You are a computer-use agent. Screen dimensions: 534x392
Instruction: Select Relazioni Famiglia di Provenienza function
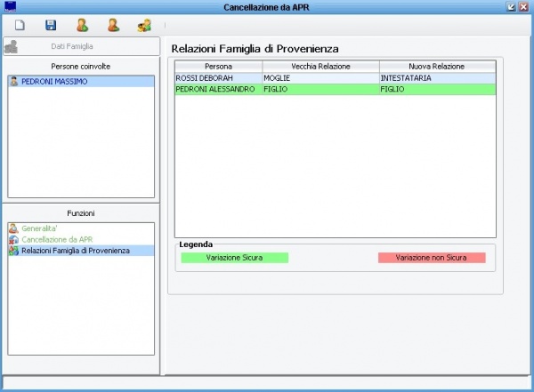pyautogui.click(x=81, y=251)
